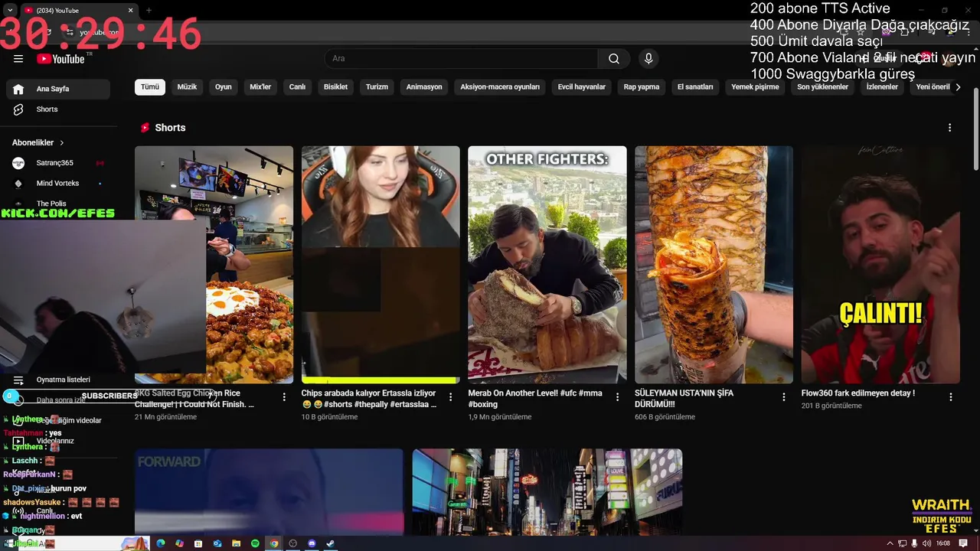Image resolution: width=980 pixels, height=551 pixels.
Task: Open Chrome tab search dropdown
Action: click(x=10, y=11)
